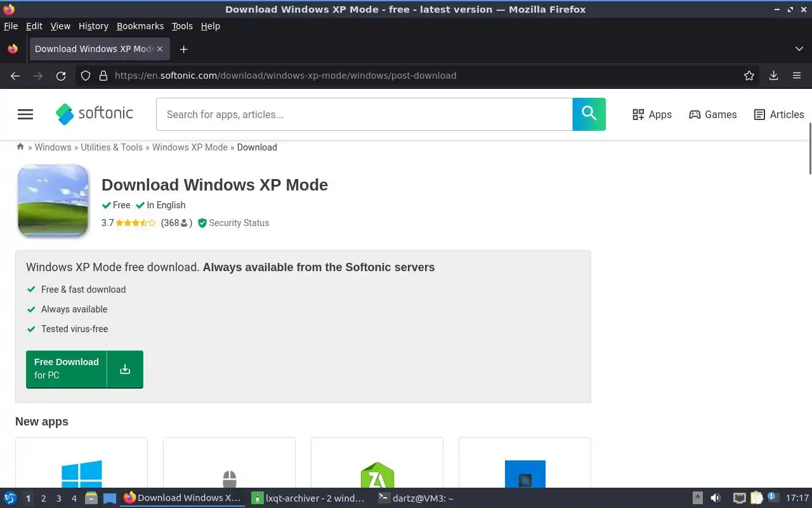812x508 pixels.
Task: Click the 3.7 star rating
Action: tap(128, 223)
